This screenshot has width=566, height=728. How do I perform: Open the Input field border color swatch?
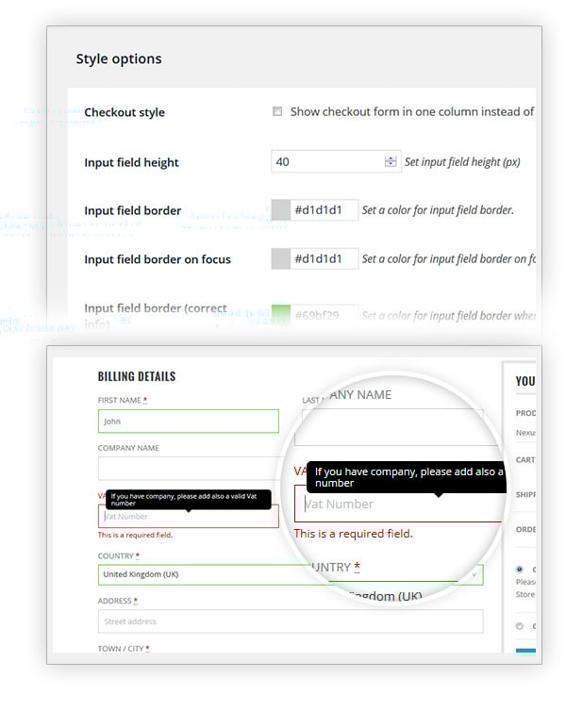pos(280,209)
